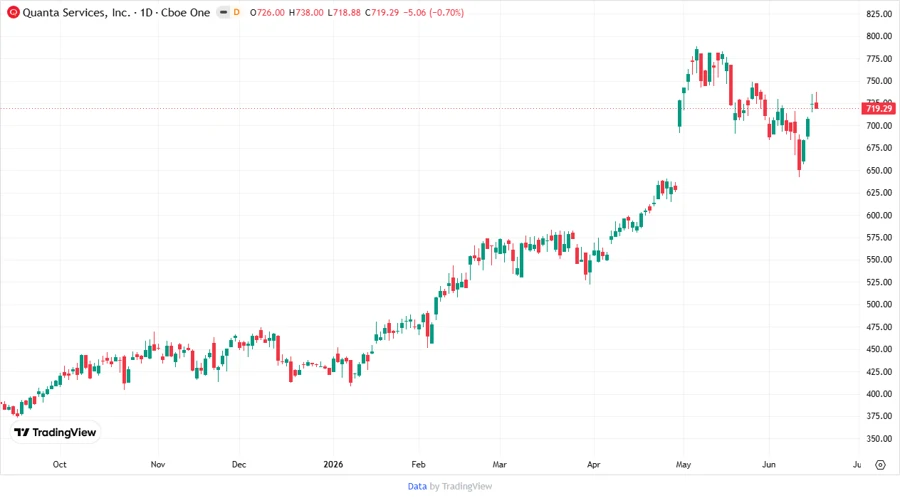Viewport: 900px width, 498px height.
Task: Click the change value −5.06 (−0.70%)
Action: point(433,13)
